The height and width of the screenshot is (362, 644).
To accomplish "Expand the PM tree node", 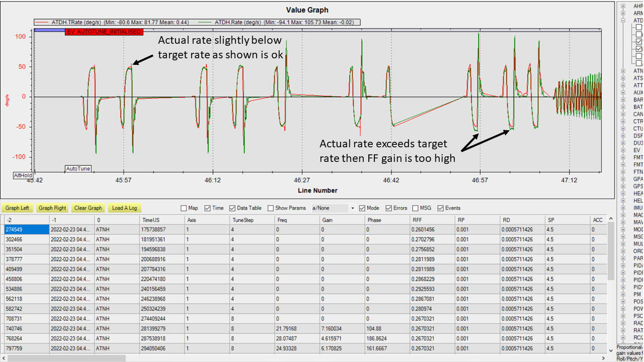I will (x=623, y=294).
